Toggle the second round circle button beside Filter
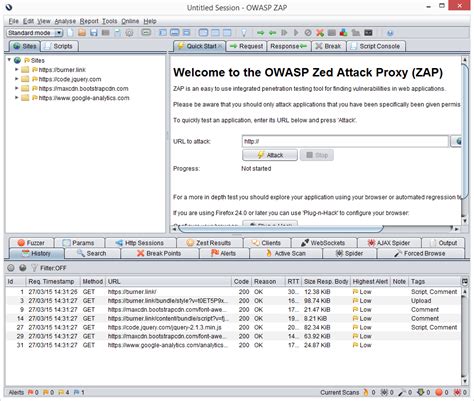The width and height of the screenshot is (474, 401). coord(23,268)
